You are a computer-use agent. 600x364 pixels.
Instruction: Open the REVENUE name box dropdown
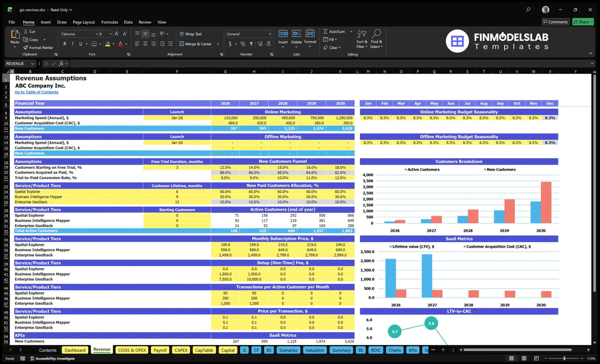point(33,63)
